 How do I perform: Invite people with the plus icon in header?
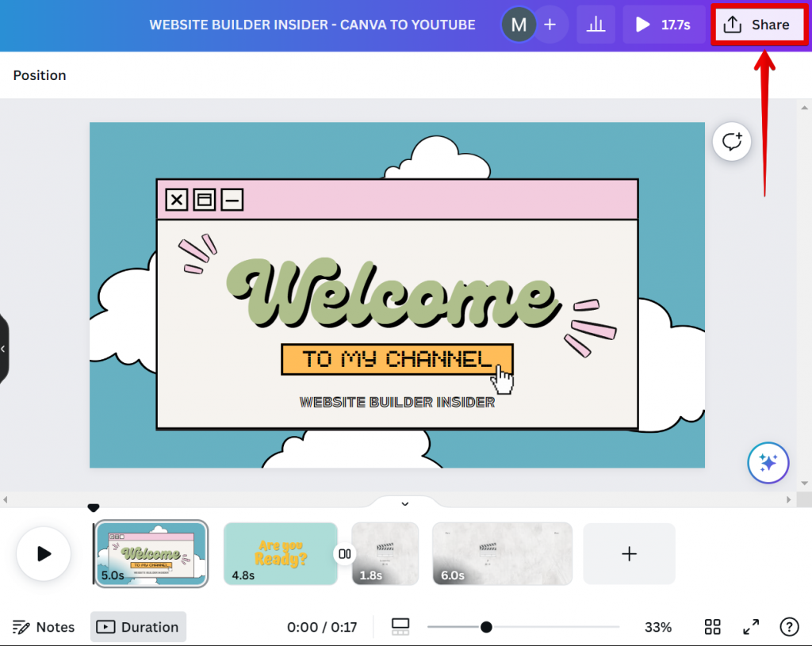point(550,24)
